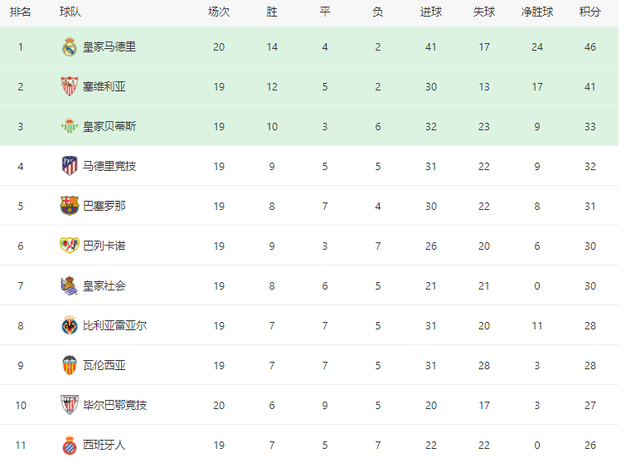This screenshot has width=640, height=463.
Task: Click the Rayo Vallecano crest icon
Action: (x=69, y=245)
